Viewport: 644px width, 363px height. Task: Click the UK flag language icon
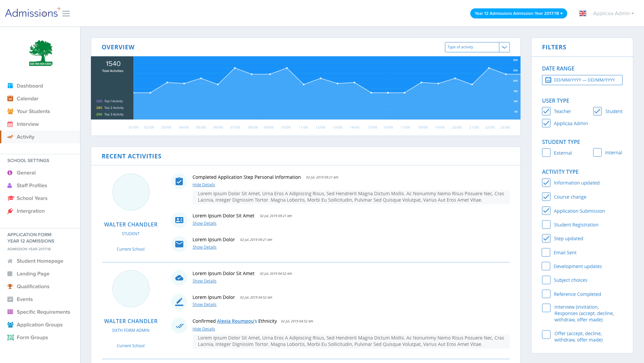pos(583,13)
